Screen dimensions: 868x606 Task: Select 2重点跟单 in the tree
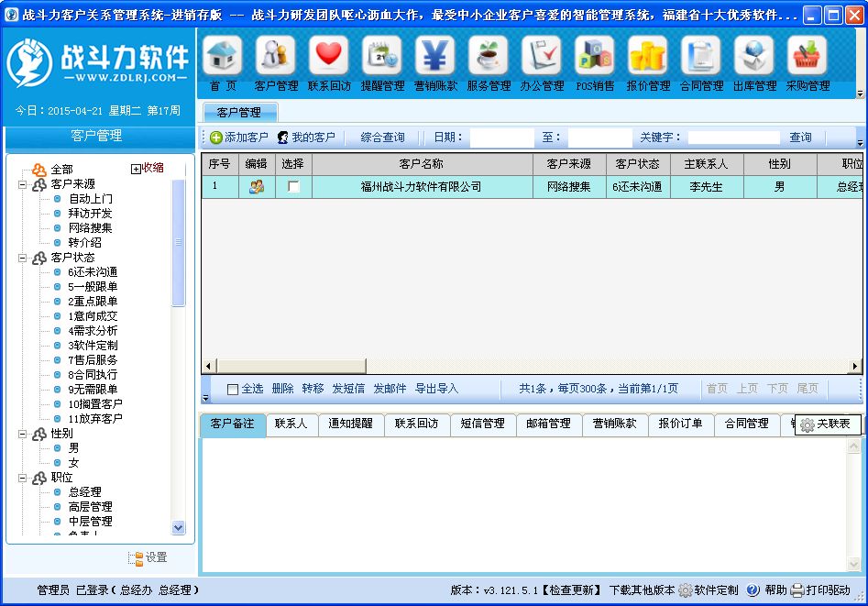(93, 302)
